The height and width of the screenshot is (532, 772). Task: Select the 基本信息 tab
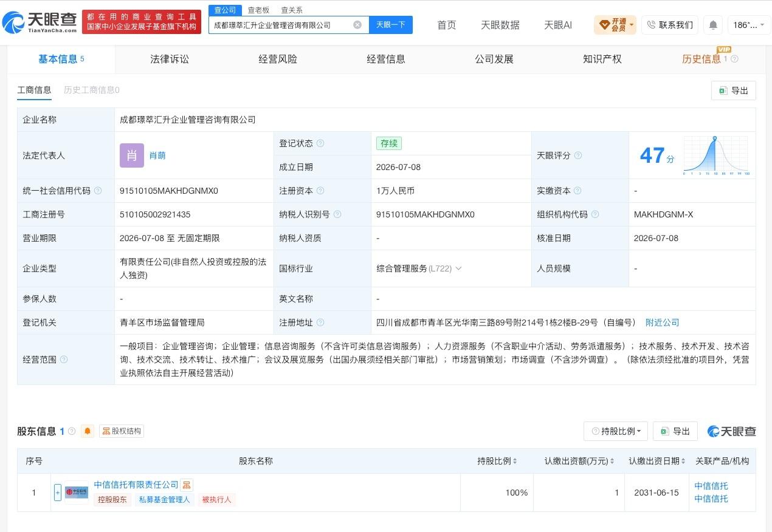pos(61,59)
